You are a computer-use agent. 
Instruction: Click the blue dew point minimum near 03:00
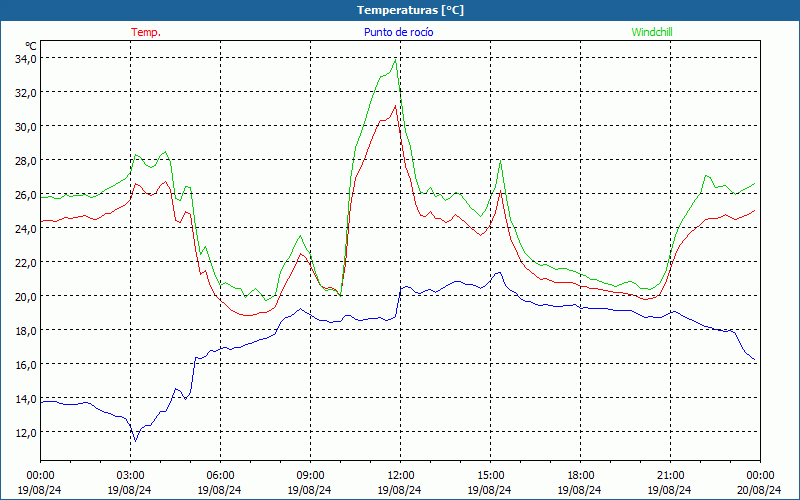[x=135, y=441]
